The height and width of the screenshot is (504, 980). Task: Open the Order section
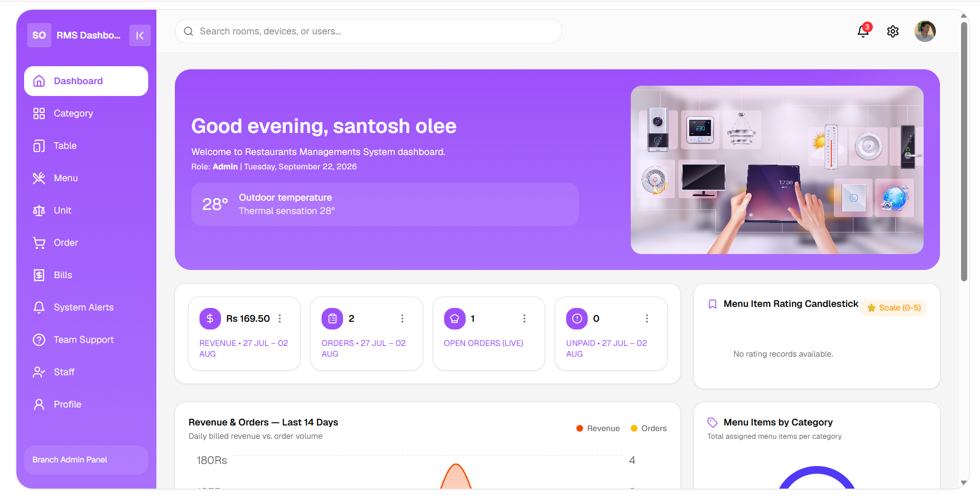tap(86, 243)
